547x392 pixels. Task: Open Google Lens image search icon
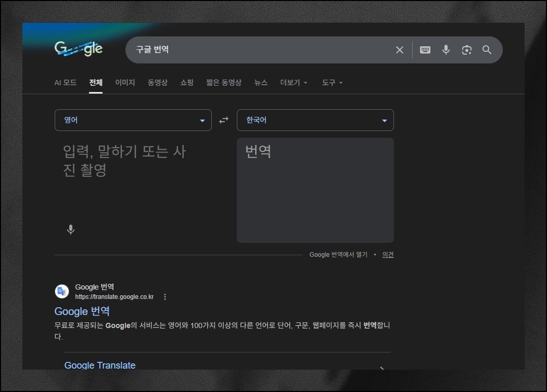point(467,50)
